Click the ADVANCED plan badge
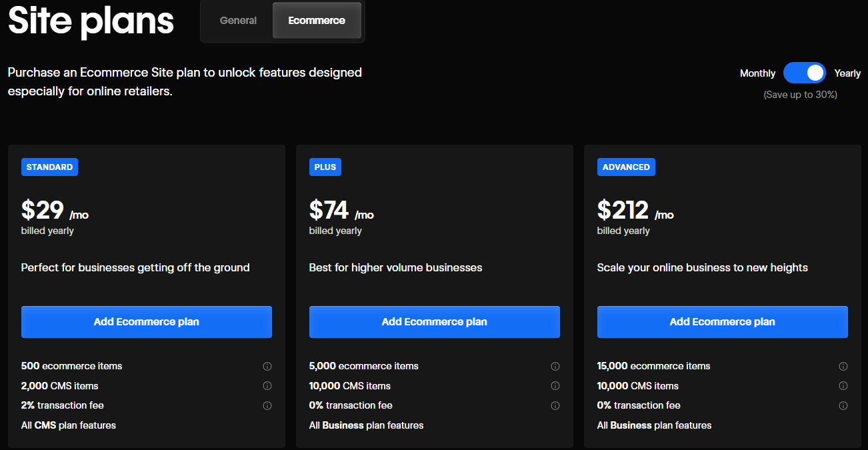Viewport: 868px width, 450px height. (x=626, y=167)
